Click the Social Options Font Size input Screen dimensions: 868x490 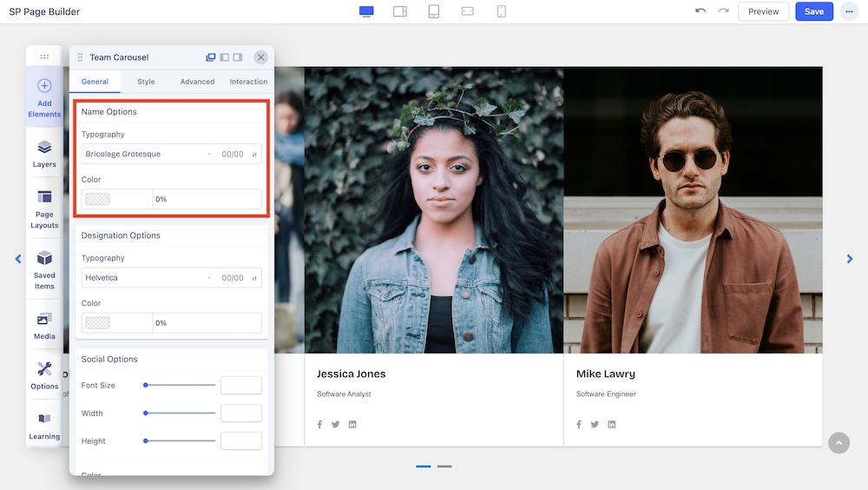click(240, 386)
